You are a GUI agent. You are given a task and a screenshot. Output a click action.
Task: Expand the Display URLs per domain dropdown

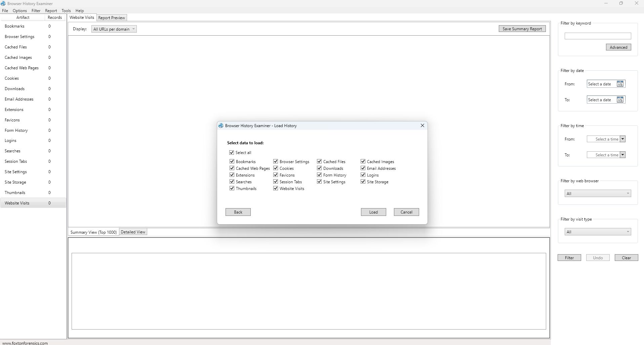point(114,29)
